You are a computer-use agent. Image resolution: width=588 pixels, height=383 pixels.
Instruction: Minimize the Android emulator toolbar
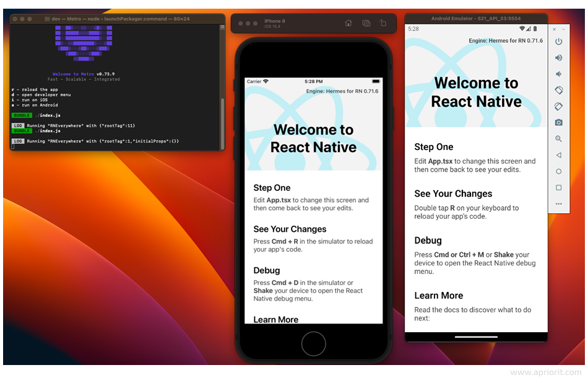point(563,29)
